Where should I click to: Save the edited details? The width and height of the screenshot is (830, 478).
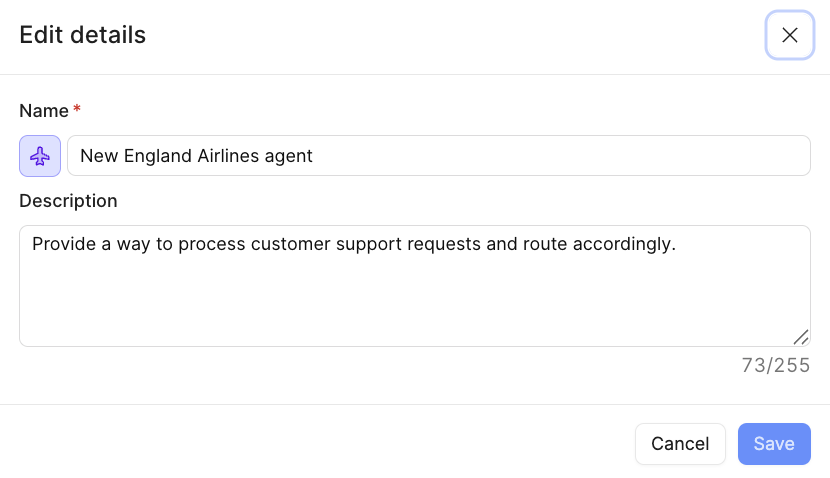pyautogui.click(x=774, y=444)
